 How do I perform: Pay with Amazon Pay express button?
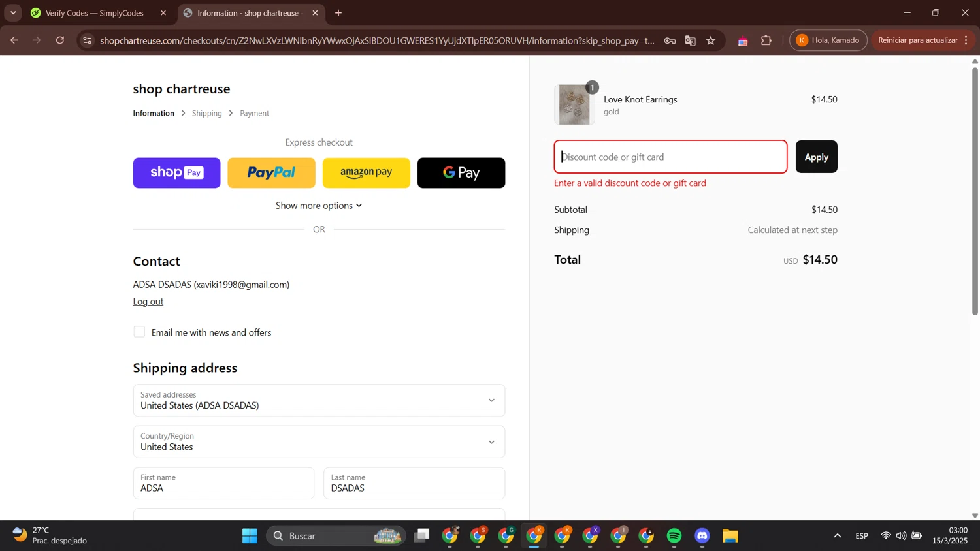tap(367, 173)
